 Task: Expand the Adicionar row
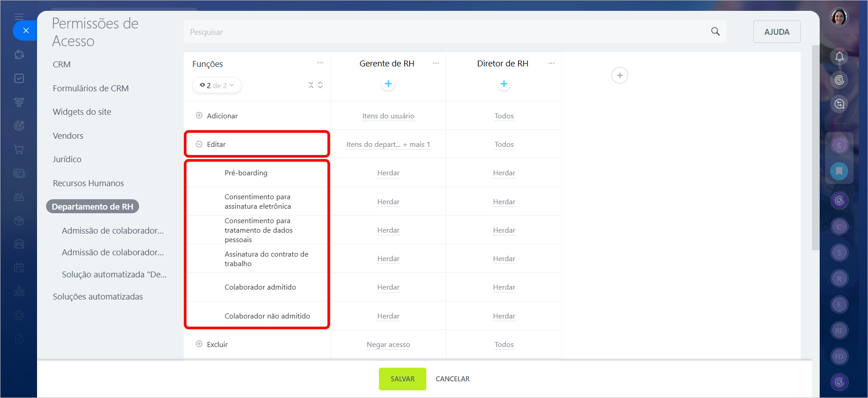coord(199,116)
